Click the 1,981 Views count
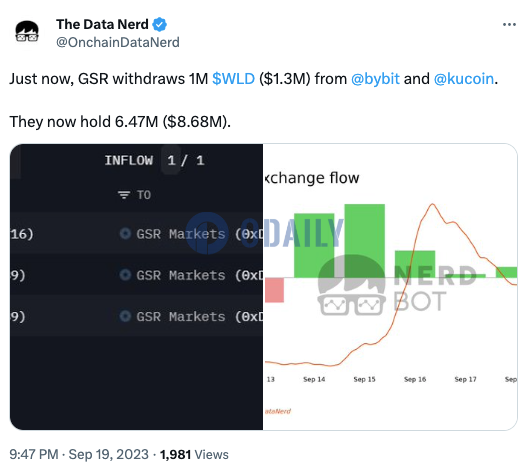Image resolution: width=529 pixels, height=467 pixels. click(x=194, y=454)
